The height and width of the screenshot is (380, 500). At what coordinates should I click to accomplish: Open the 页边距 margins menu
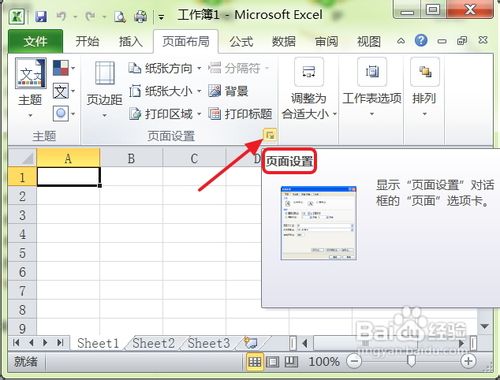[x=104, y=89]
